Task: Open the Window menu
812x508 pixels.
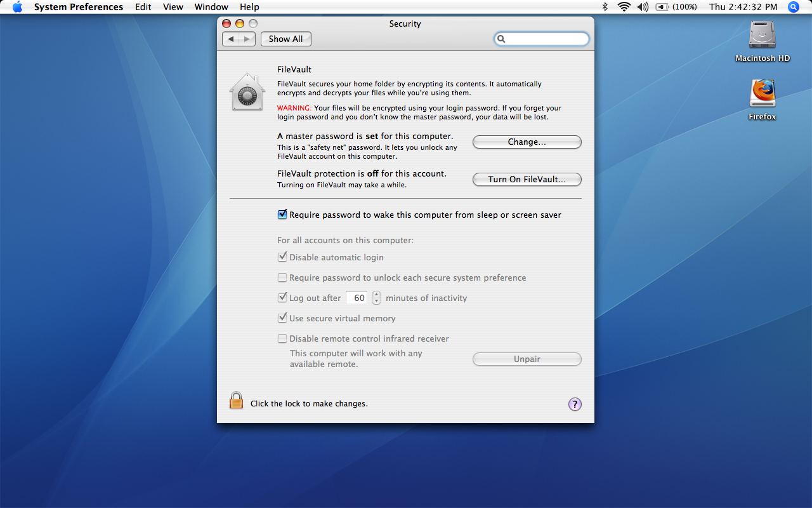Action: tap(211, 7)
